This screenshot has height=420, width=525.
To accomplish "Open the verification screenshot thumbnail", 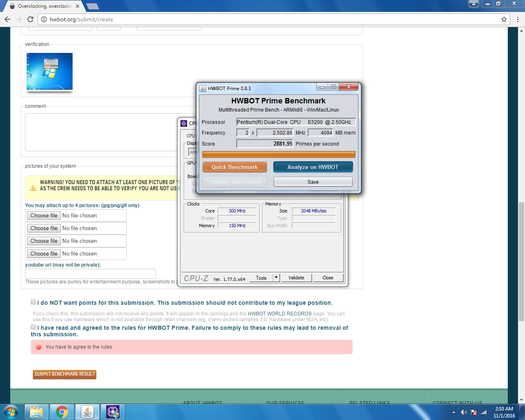I will tap(50, 71).
